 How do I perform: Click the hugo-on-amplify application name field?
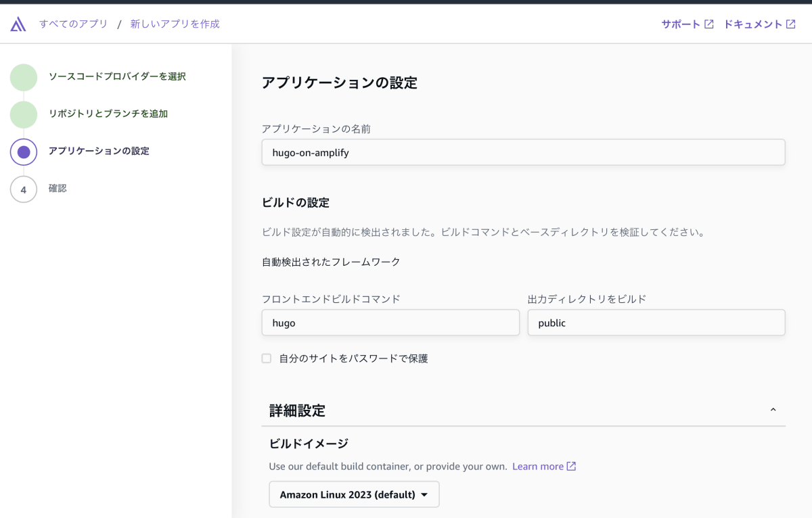pos(523,152)
